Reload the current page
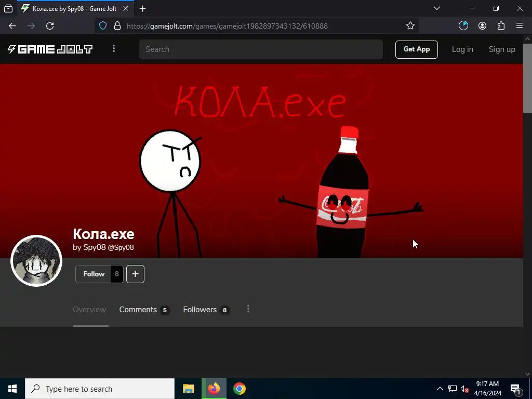 point(50,26)
